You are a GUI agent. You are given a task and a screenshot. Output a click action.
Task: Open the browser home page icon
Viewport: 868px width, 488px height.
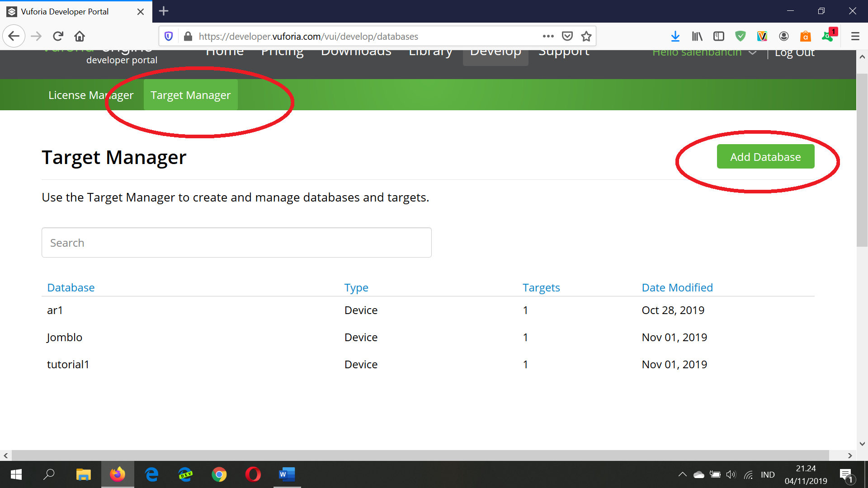[80, 36]
